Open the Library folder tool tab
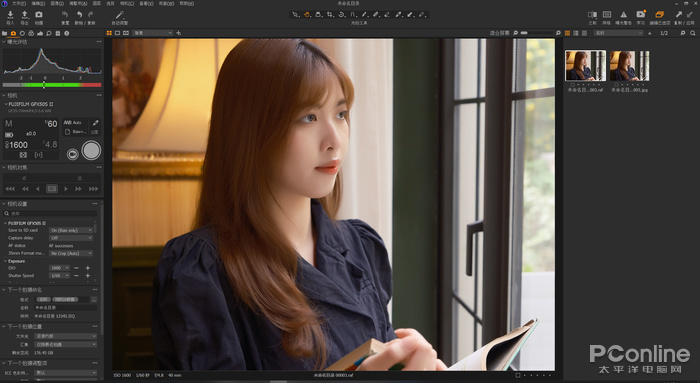This screenshot has height=383, width=700. [4, 33]
